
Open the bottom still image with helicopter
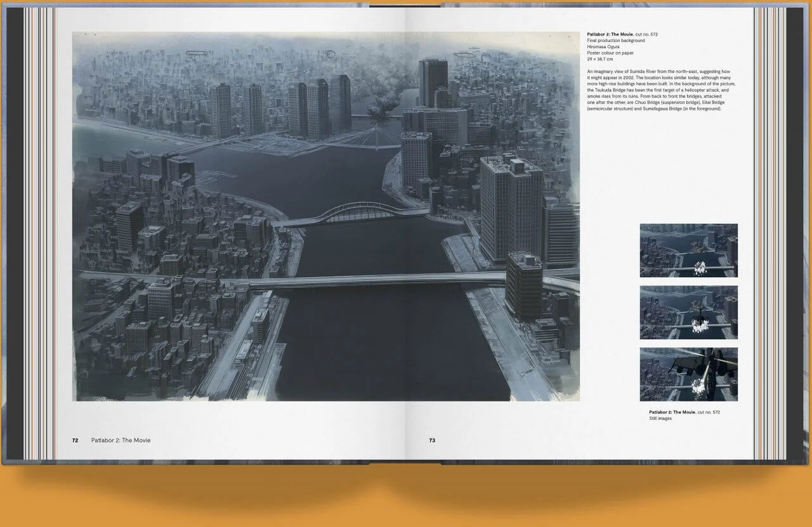click(688, 374)
